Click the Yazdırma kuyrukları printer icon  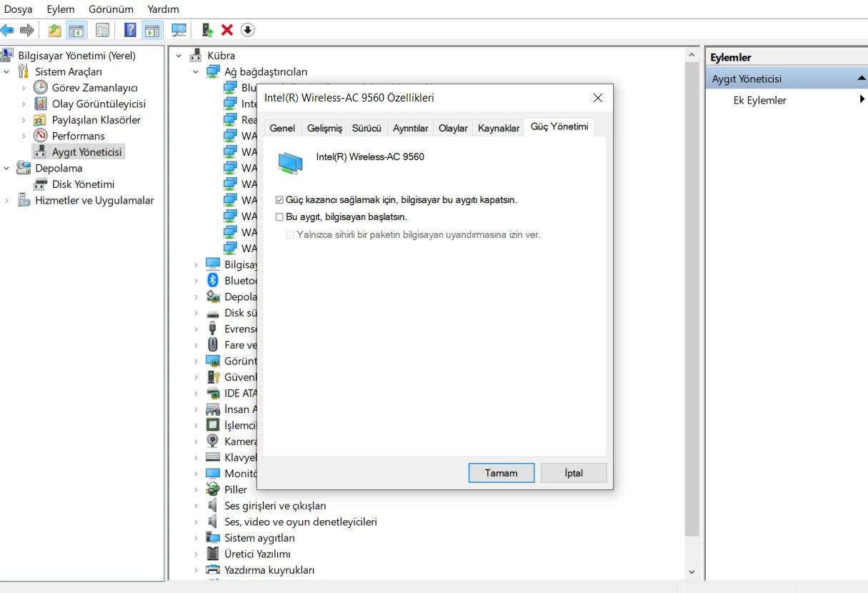[x=213, y=570]
